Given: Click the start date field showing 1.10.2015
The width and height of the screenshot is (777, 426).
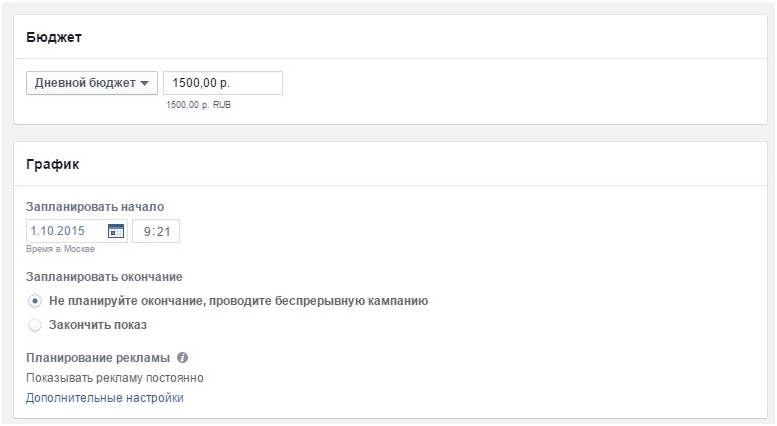Looking at the screenshot, I should [77, 231].
